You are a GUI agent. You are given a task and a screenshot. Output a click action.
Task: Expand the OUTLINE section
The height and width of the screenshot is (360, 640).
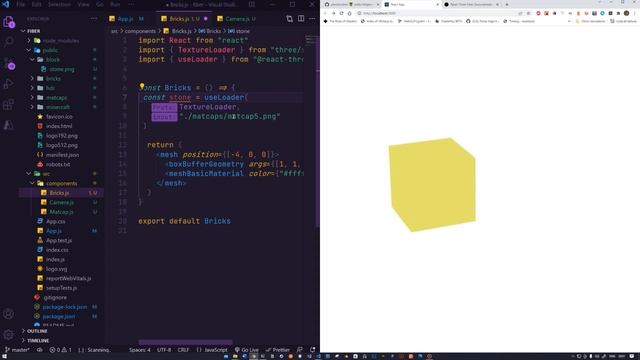pos(37,331)
